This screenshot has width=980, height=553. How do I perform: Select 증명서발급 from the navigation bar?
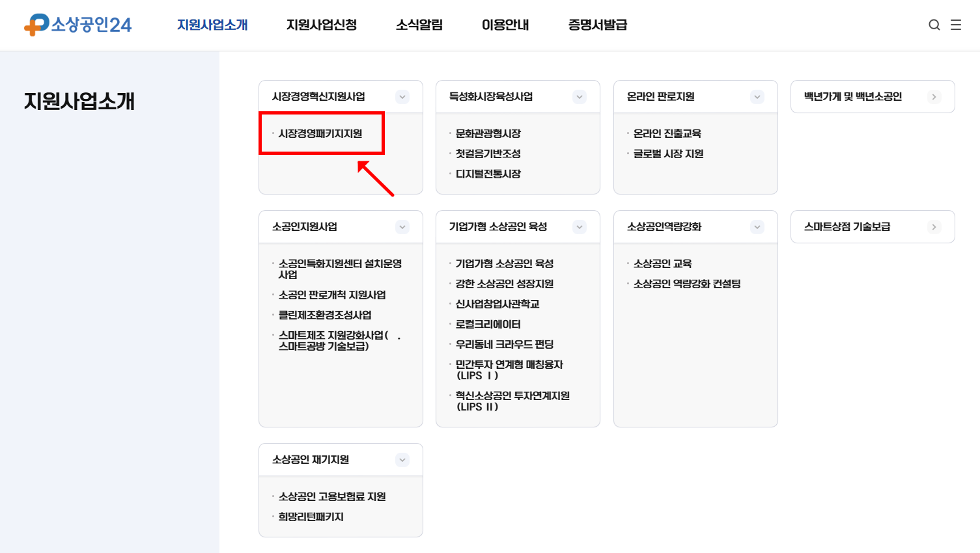[x=596, y=25]
